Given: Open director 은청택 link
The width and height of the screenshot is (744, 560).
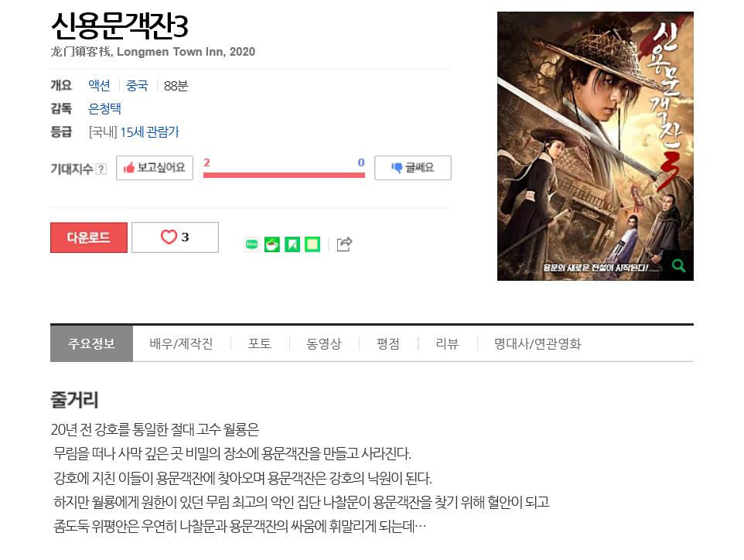Looking at the screenshot, I should (x=105, y=109).
